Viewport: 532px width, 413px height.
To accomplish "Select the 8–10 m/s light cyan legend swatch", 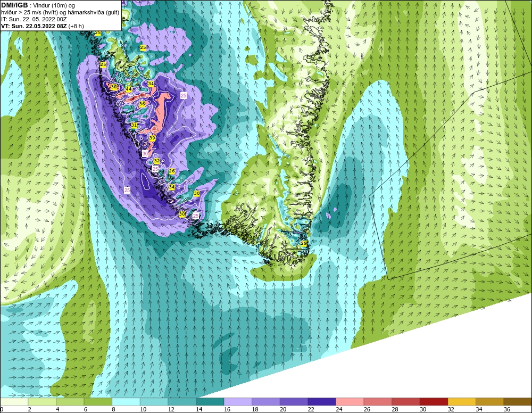I will [126, 402].
